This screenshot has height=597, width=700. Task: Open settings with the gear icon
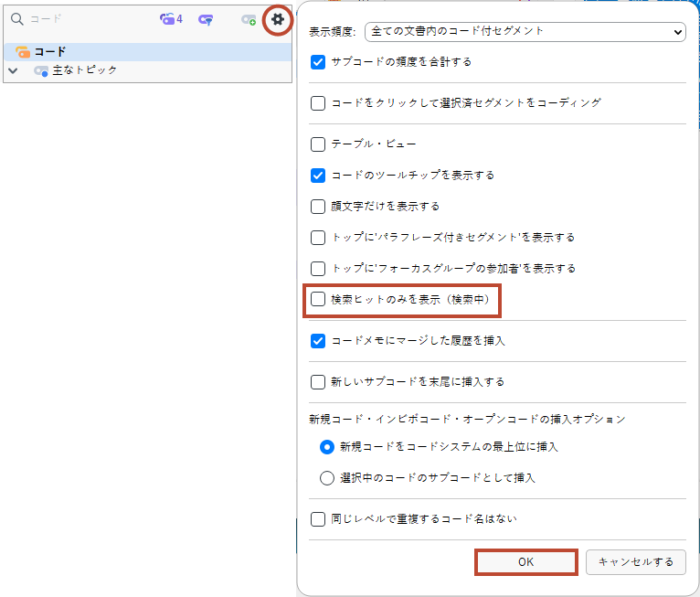[278, 18]
